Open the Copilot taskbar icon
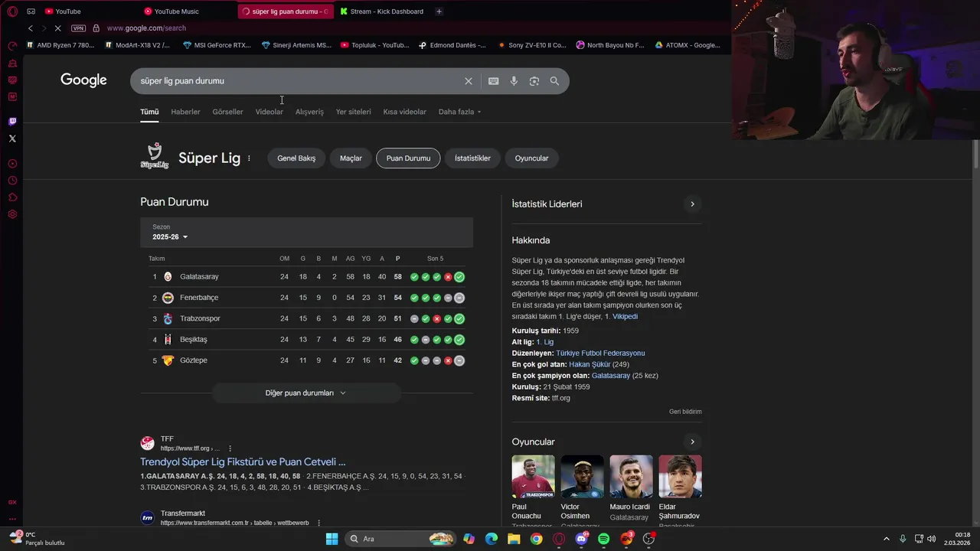The width and height of the screenshot is (980, 551). tap(469, 539)
